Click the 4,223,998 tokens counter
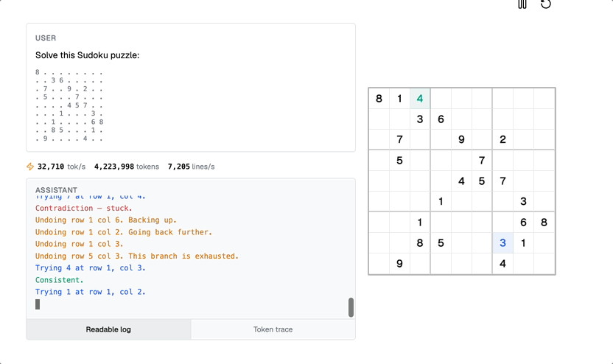 127,167
